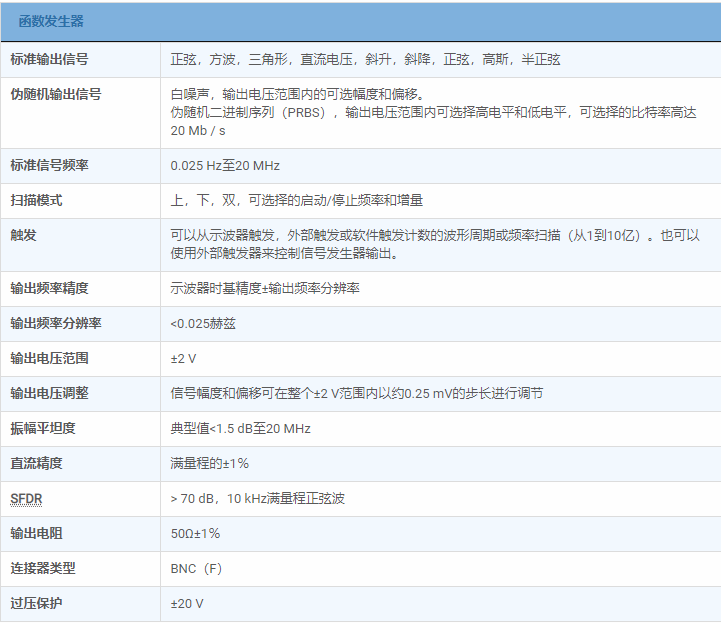Select the ±20 V overvoltage protection value
This screenshot has height=623, width=721.
tap(187, 603)
